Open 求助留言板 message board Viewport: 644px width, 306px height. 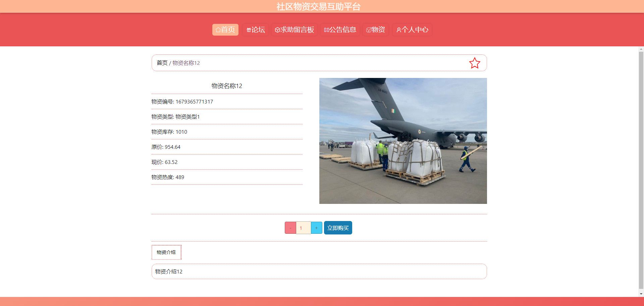click(294, 30)
